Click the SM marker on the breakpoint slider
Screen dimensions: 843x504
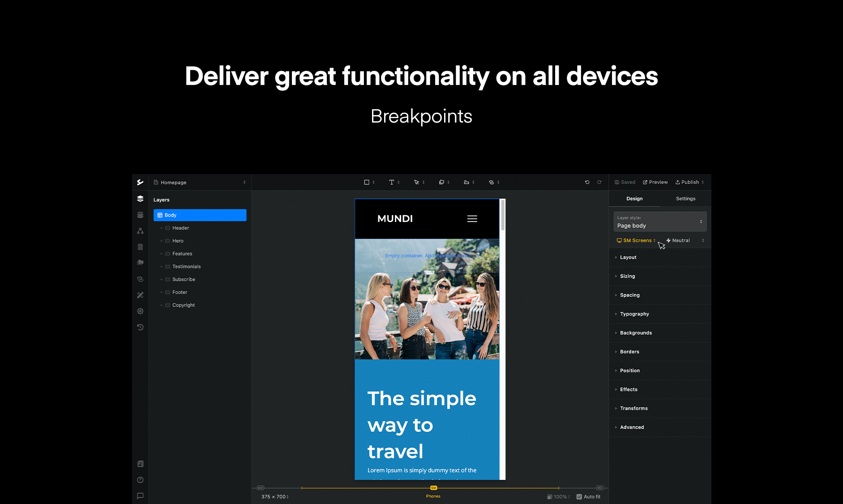click(x=433, y=488)
